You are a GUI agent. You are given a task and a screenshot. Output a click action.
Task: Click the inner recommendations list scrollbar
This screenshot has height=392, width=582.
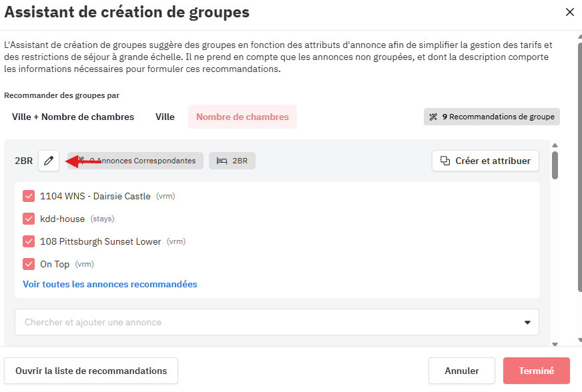coord(555,165)
